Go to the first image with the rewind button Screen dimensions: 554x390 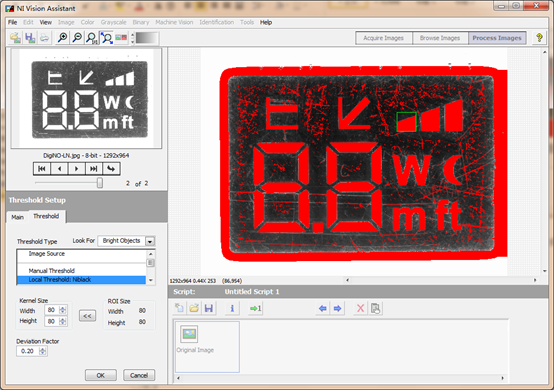pyautogui.click(x=42, y=169)
